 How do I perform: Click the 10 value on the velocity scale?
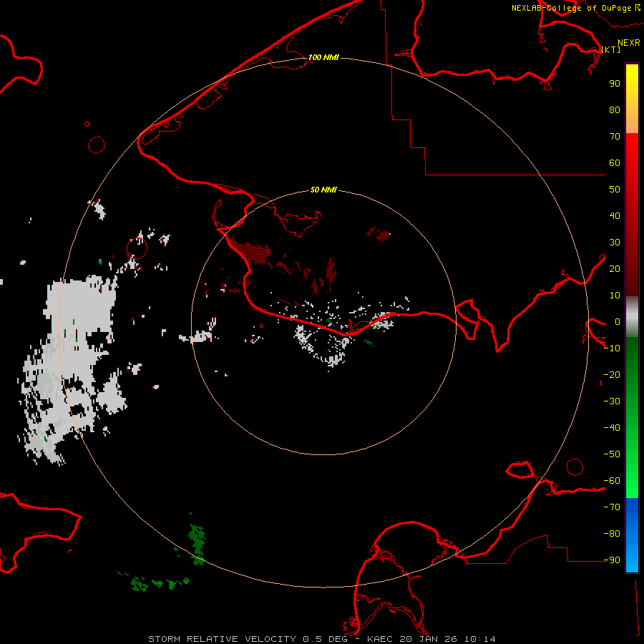tap(615, 296)
